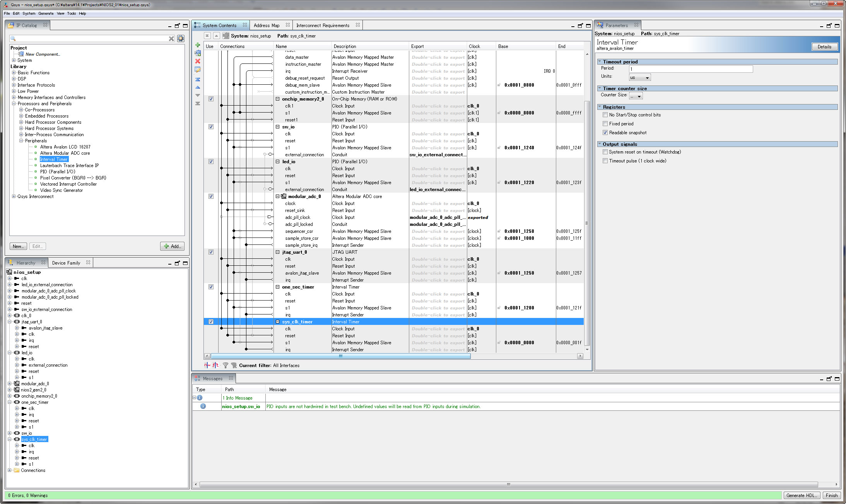Toggle Use checkbox for one_sec_timer
This screenshot has height=504, width=846.
(211, 287)
